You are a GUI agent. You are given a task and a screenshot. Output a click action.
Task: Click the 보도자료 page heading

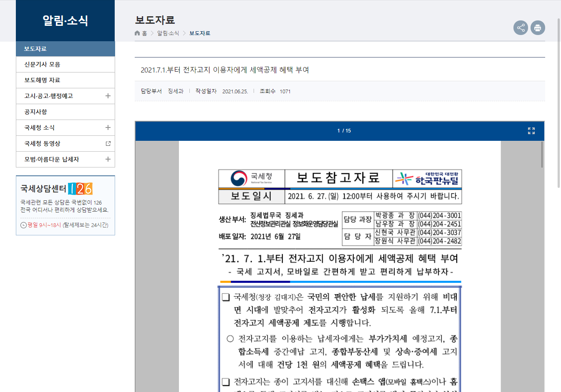[155, 20]
